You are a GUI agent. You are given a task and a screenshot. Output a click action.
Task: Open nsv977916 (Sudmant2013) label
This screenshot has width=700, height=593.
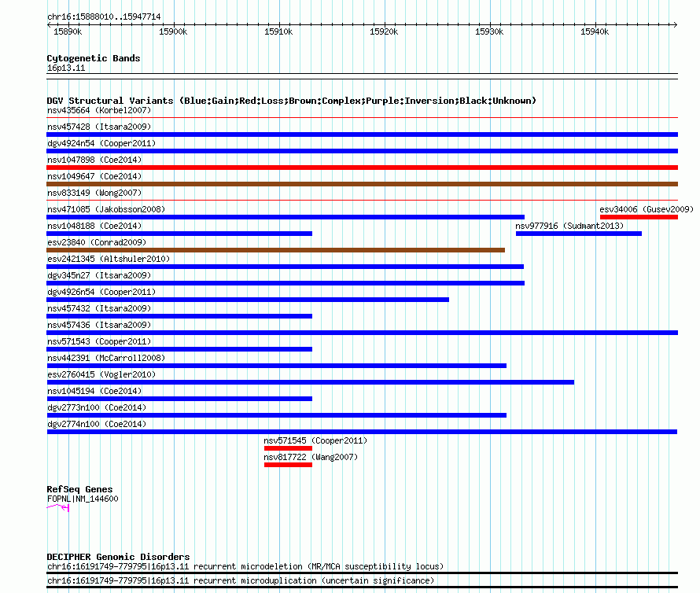point(569,226)
